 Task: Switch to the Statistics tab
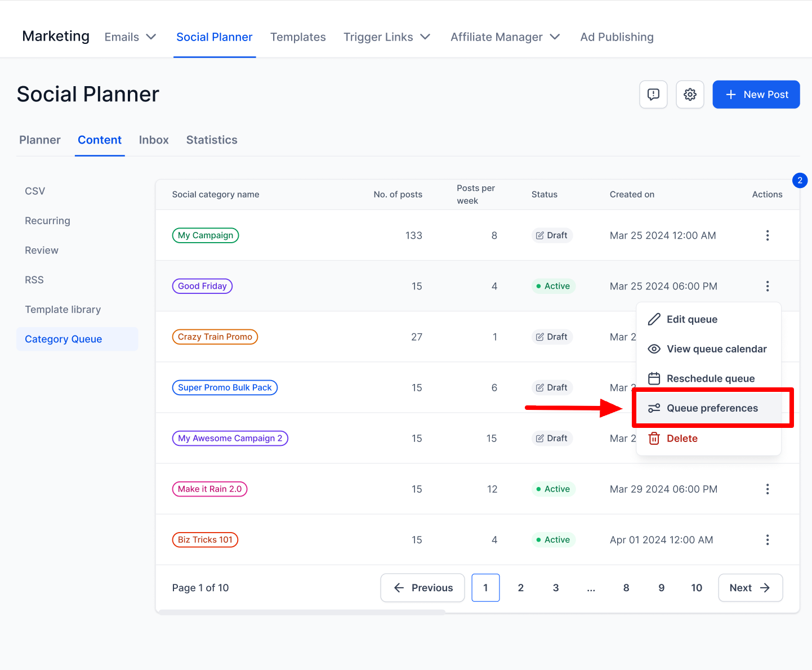click(212, 140)
